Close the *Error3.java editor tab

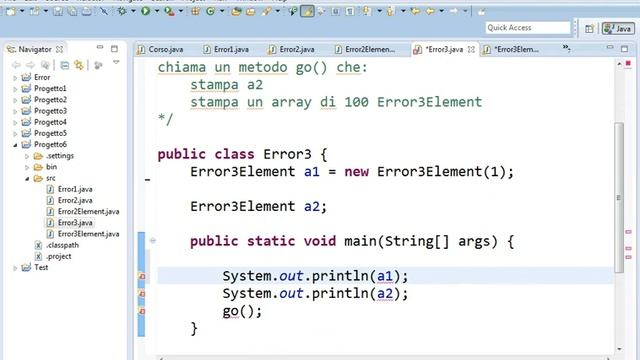pos(471,49)
